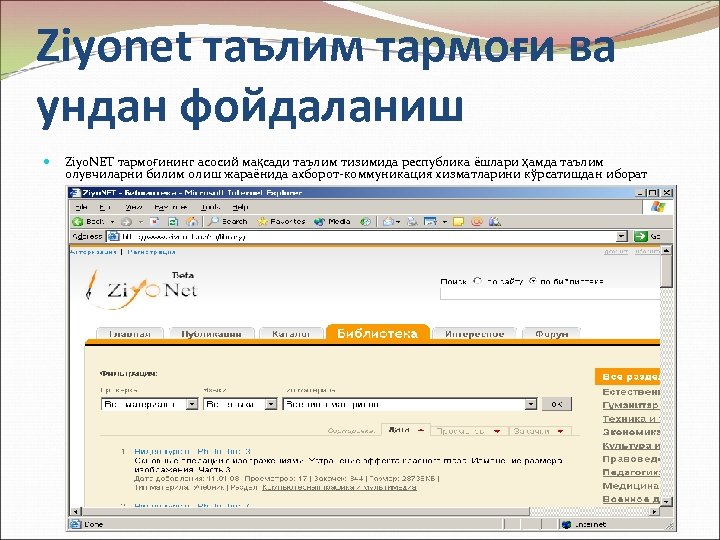Screen dimensions: 720x540
Task: Click the IE Back arrow icon
Action: coord(78,222)
